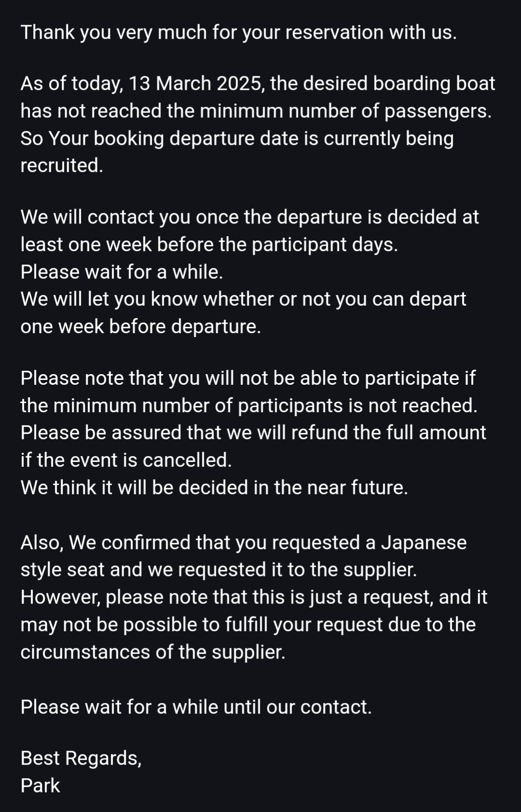Click 'if the event is cancelled.' line

[126, 460]
